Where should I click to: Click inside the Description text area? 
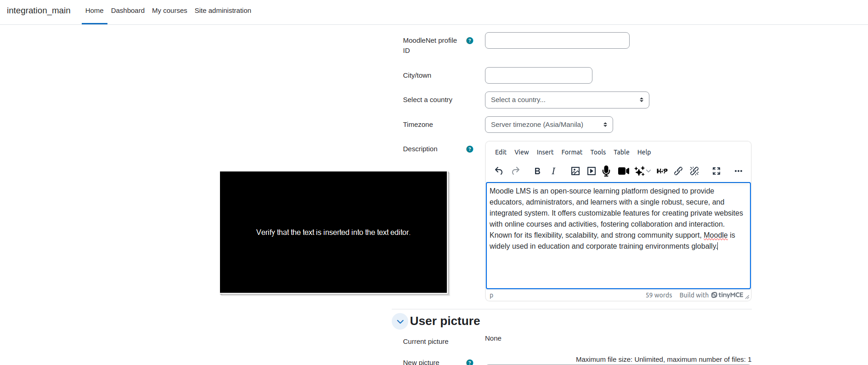pyautogui.click(x=618, y=235)
